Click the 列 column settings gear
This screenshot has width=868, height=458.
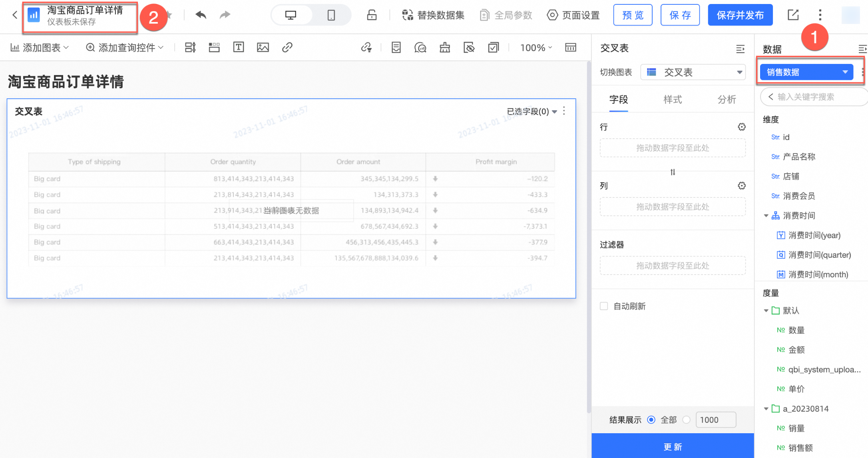742,185
